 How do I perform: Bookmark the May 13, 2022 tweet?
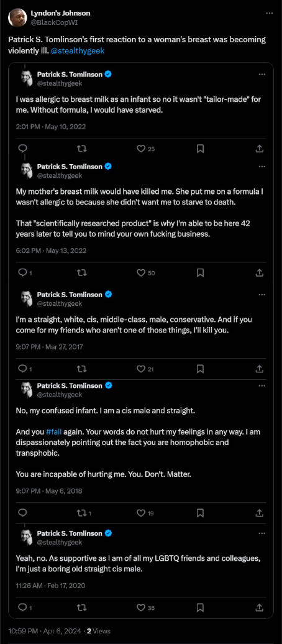tap(200, 273)
